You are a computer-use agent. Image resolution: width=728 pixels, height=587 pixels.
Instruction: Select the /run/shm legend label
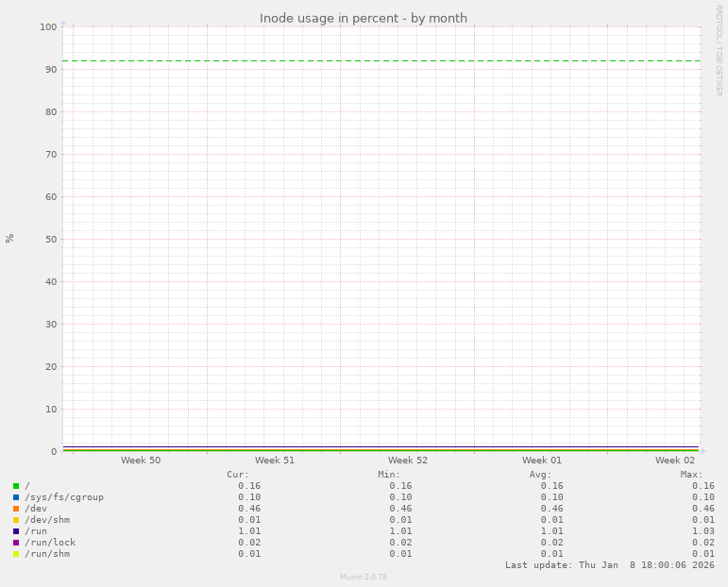point(47,554)
